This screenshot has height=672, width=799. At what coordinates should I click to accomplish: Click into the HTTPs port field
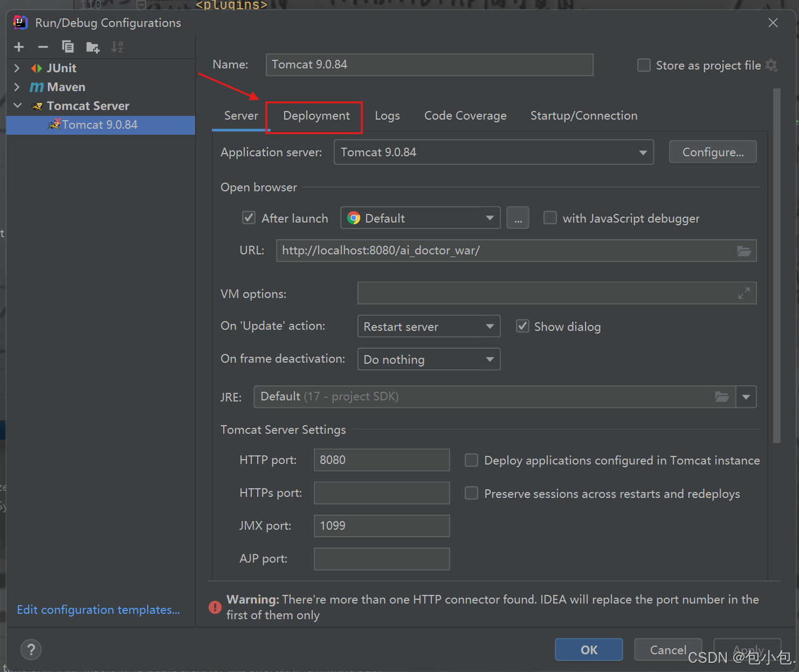tap(382, 493)
